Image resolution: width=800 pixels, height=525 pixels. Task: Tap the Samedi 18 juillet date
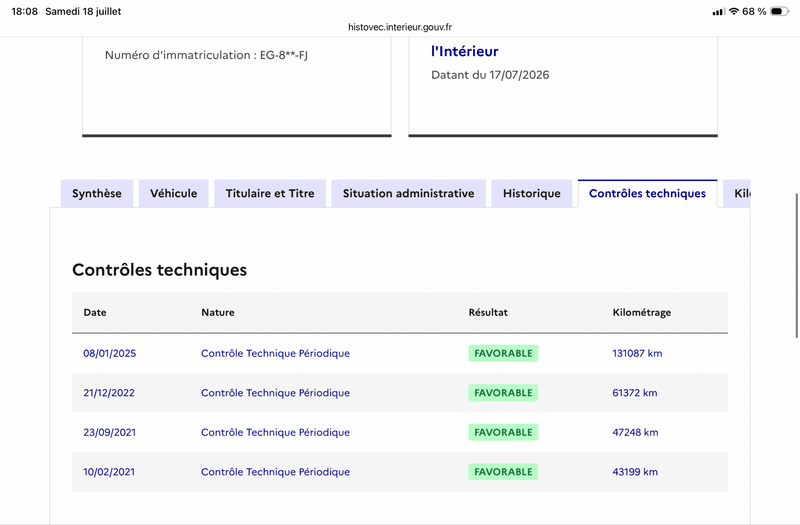[x=83, y=11]
